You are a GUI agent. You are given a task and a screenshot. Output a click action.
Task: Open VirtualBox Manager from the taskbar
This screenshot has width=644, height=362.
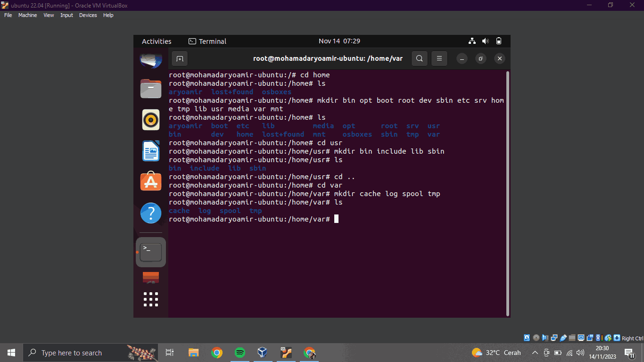263,353
